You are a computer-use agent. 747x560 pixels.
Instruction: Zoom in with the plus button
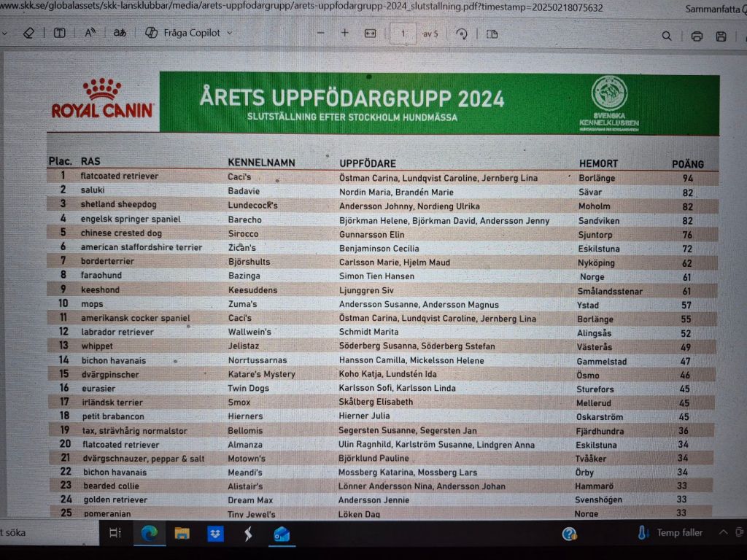tap(345, 34)
